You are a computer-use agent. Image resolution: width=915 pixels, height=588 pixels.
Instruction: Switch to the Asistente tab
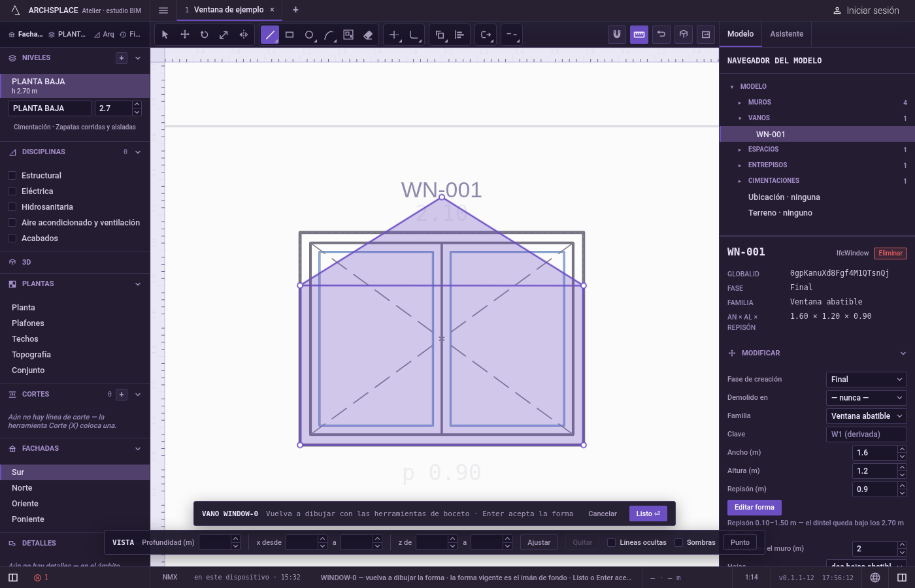tap(786, 34)
